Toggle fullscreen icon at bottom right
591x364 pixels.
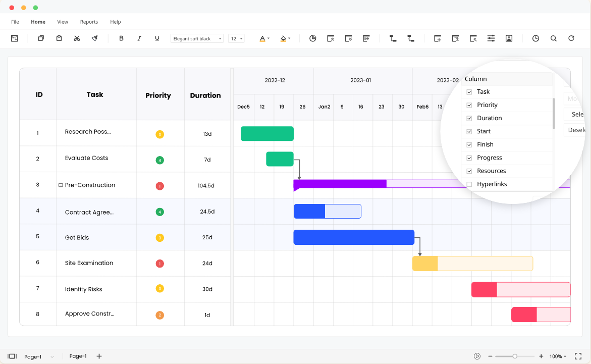pyautogui.click(x=578, y=356)
